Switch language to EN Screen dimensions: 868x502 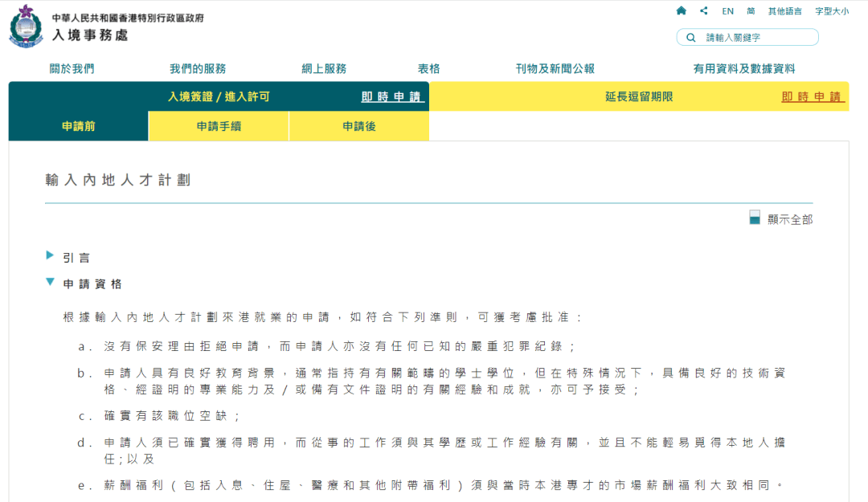click(x=727, y=11)
